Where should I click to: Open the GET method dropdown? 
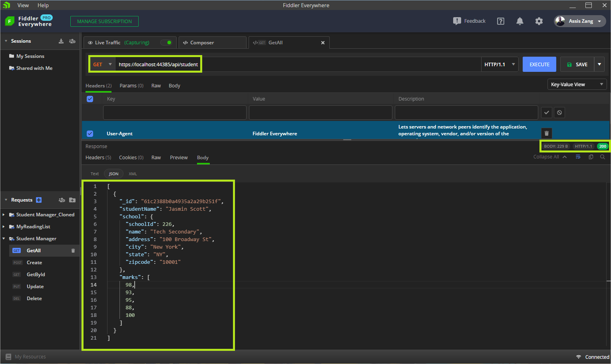(103, 64)
